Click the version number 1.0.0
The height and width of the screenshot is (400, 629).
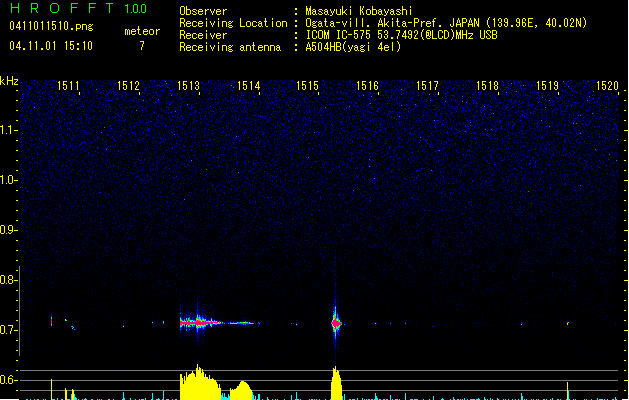tap(135, 9)
